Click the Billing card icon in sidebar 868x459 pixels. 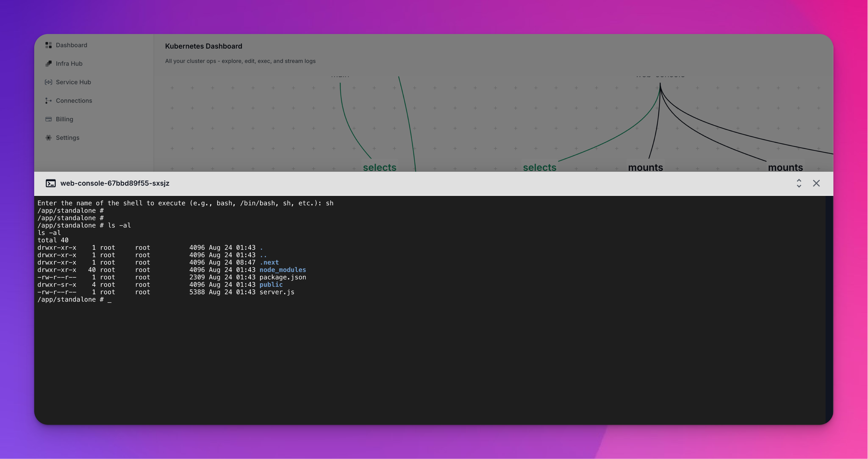(49, 119)
